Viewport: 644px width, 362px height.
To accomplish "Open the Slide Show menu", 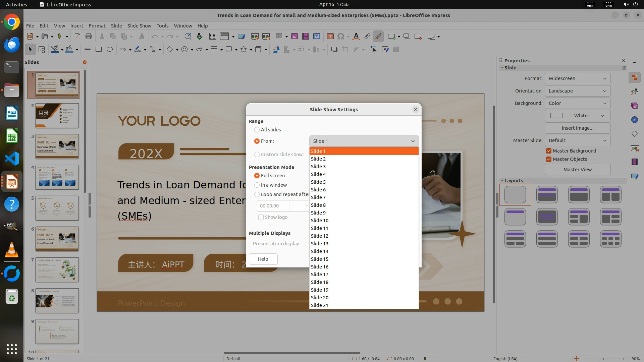I will tap(139, 26).
